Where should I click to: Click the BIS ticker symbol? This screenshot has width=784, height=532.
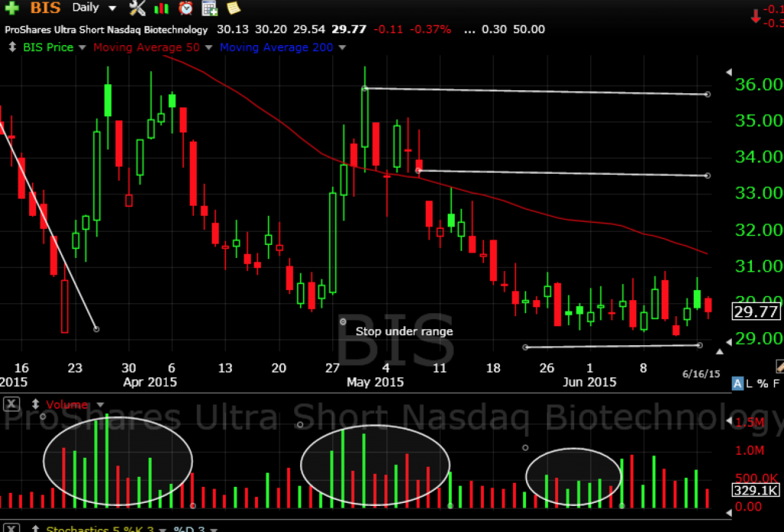[45, 8]
